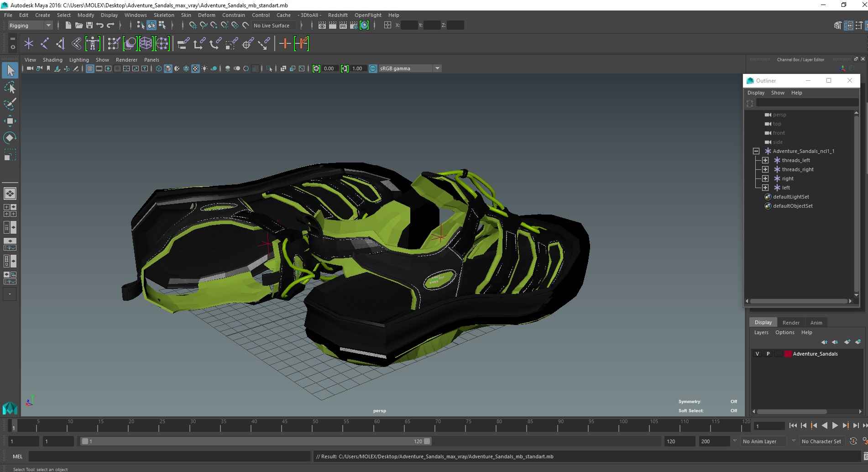
Task: Click the time range slider bar
Action: 256,441
